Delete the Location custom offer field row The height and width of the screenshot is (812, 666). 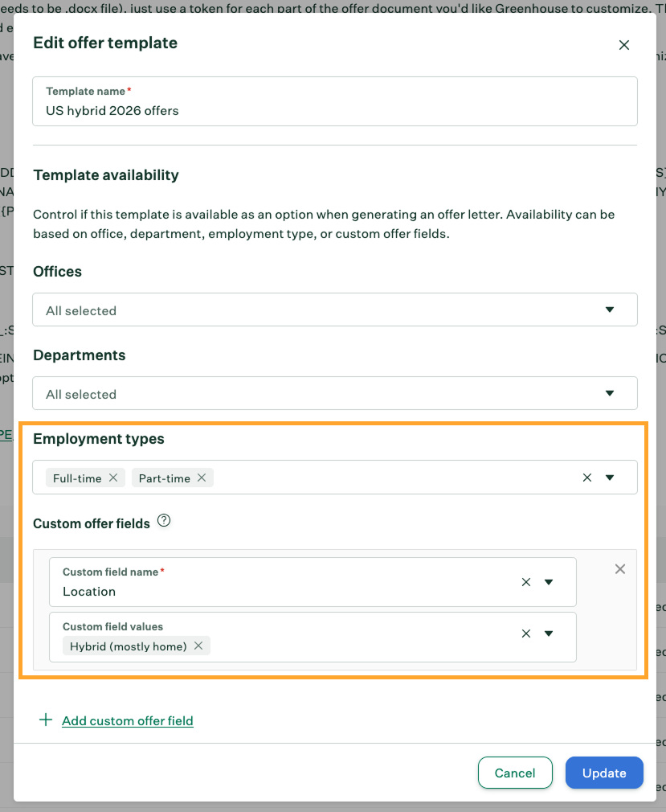(620, 569)
